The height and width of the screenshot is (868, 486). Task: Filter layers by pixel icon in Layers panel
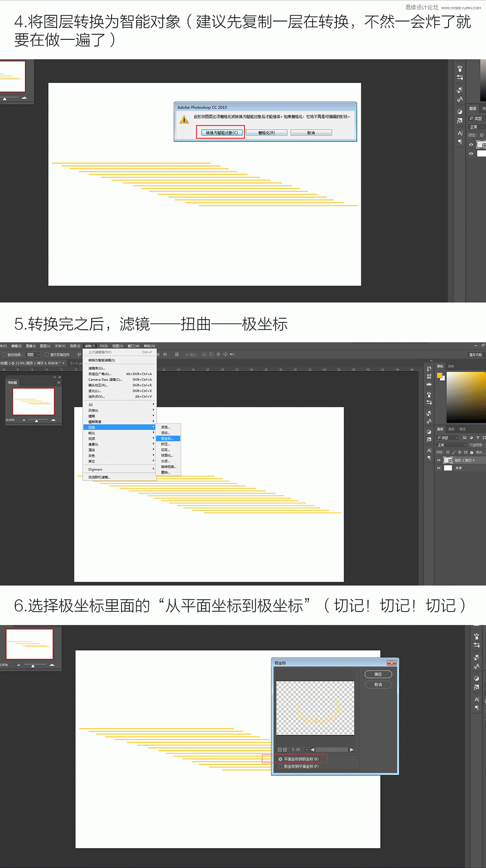pos(465,438)
